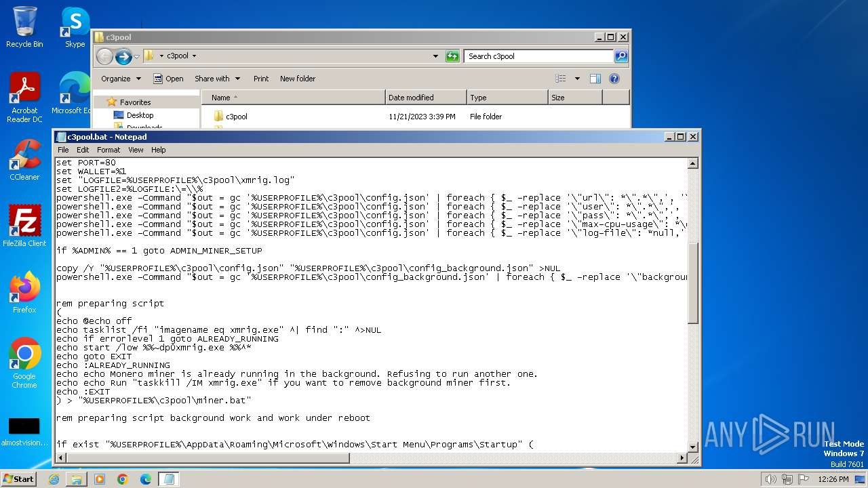Expand the views options dropdown arrow
The width and height of the screenshot is (868, 488).
tap(577, 79)
